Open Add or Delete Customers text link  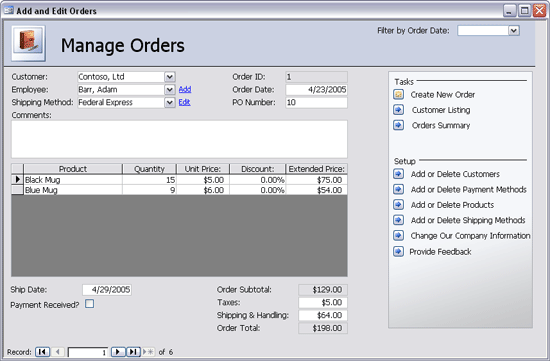click(455, 174)
